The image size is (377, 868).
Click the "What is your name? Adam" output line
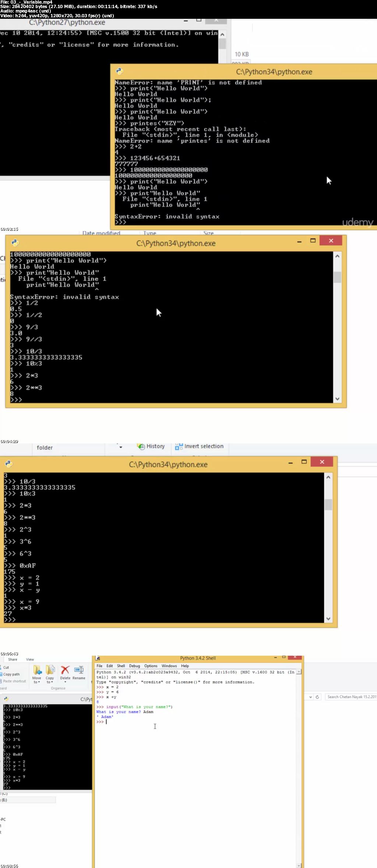click(125, 712)
